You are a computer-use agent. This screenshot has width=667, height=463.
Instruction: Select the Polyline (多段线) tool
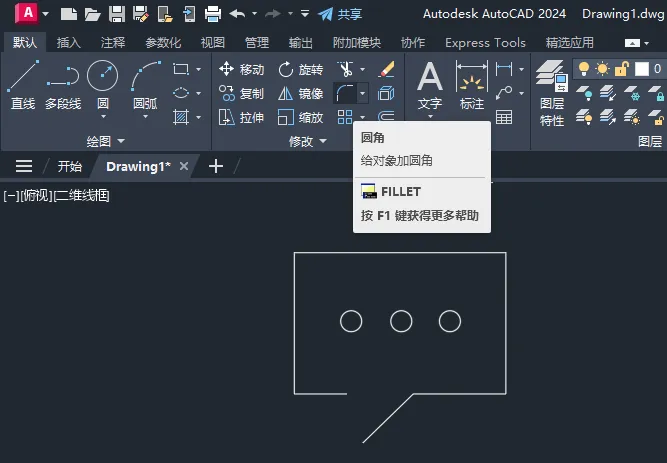coord(63,84)
